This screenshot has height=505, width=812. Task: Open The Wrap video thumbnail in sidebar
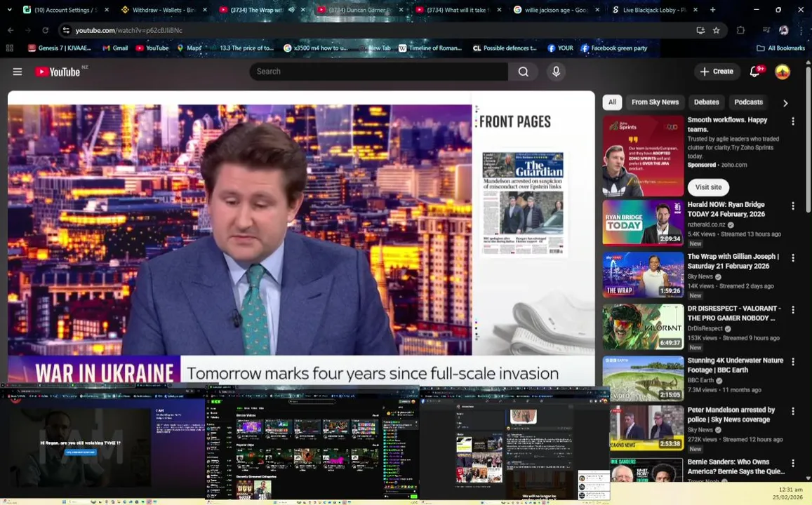click(x=643, y=275)
